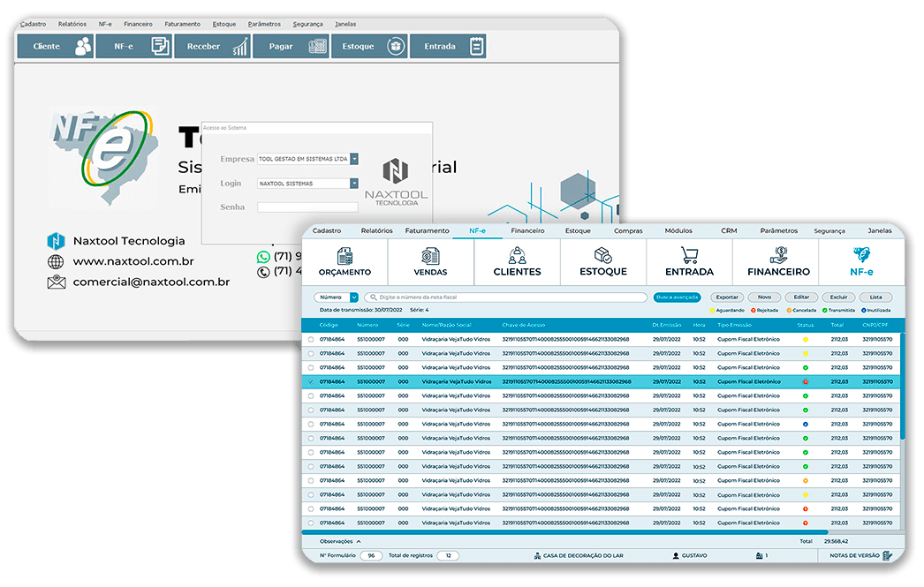Open NF-e document icon in back toolbar

(160, 46)
